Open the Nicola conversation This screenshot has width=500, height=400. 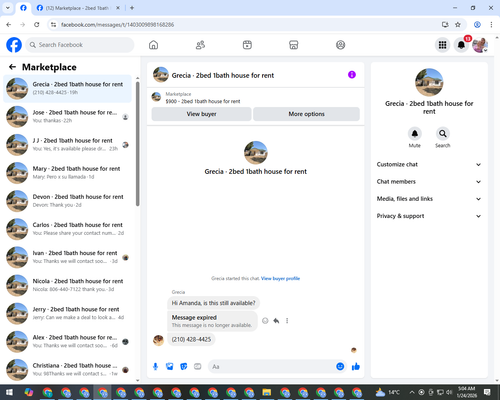click(x=67, y=285)
